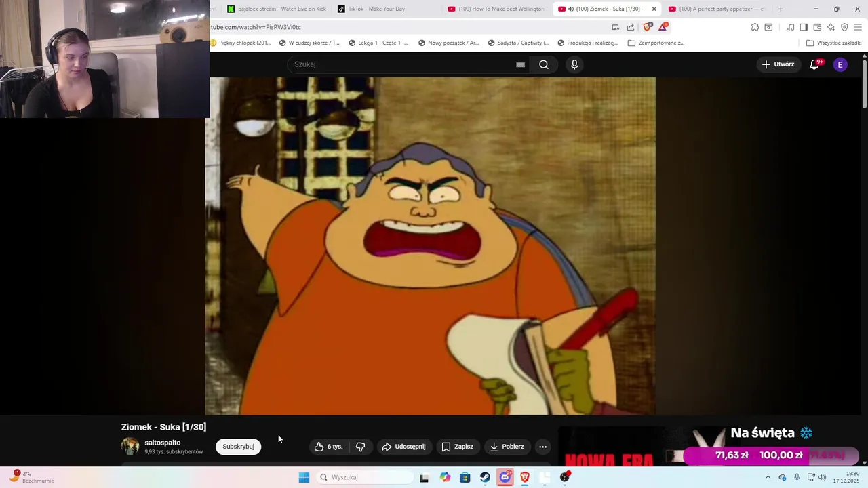Open Brave Wallet icon

tap(817, 27)
